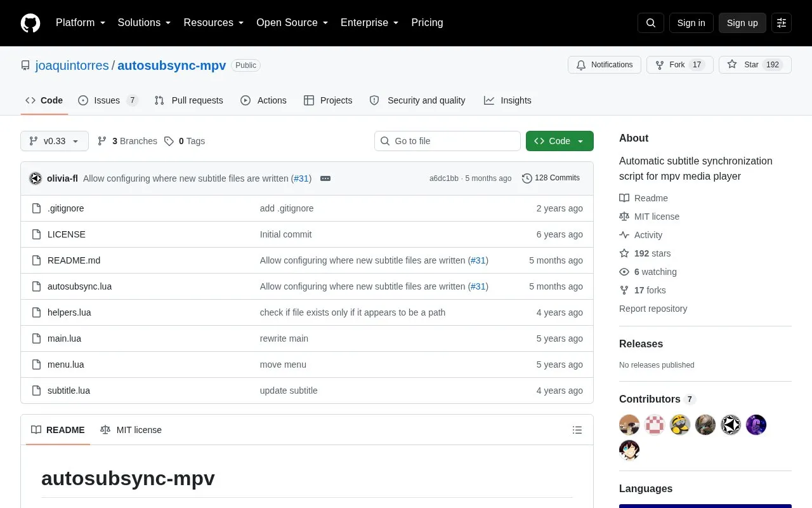Expand the Platform menu
Viewport: 812px width, 508px height.
[81, 23]
